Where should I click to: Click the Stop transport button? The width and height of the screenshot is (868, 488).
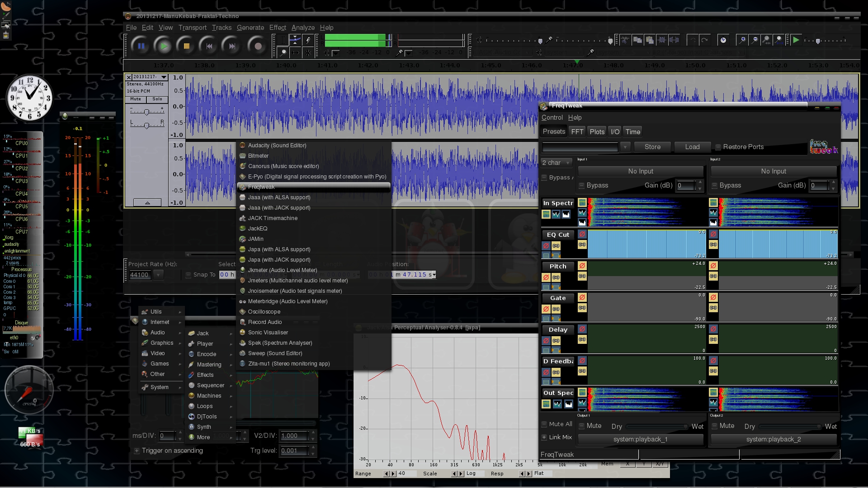(186, 46)
